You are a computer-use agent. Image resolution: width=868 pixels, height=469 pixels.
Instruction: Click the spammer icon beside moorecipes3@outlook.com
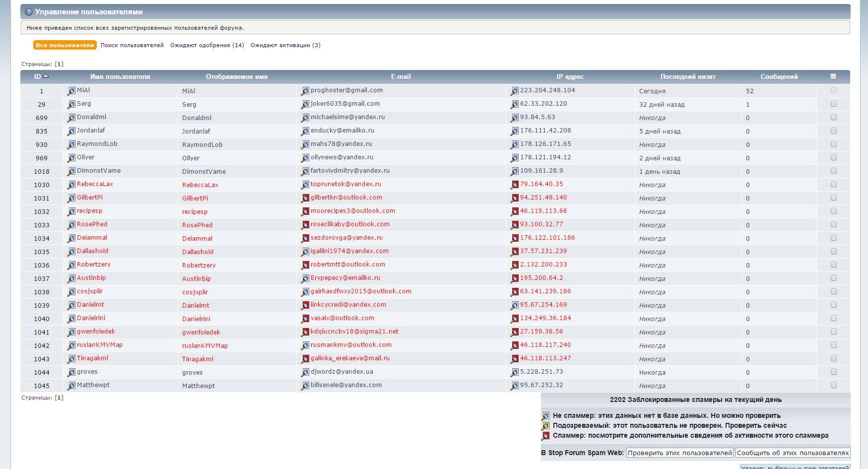coord(305,211)
